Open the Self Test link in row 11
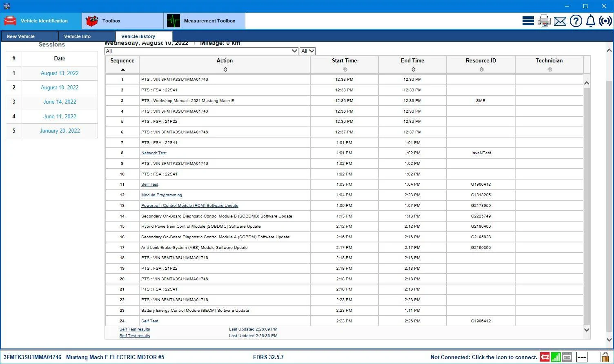 (149, 184)
